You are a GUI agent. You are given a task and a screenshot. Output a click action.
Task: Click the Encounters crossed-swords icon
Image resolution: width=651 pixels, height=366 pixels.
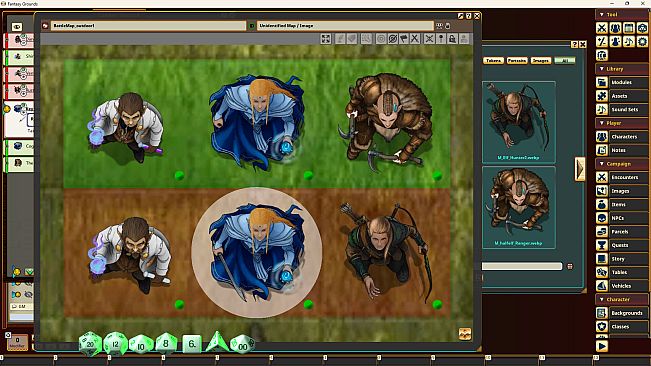[x=602, y=177]
